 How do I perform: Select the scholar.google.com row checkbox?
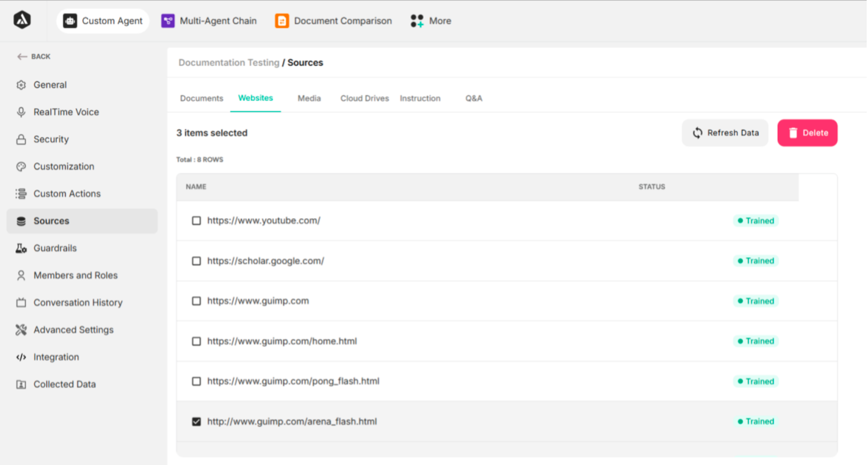[196, 261]
